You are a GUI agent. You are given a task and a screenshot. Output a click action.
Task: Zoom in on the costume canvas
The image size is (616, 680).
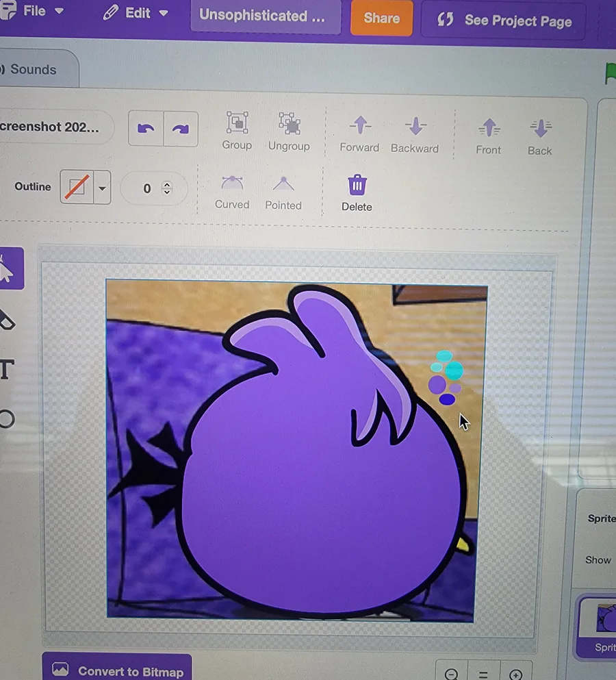pos(516,675)
